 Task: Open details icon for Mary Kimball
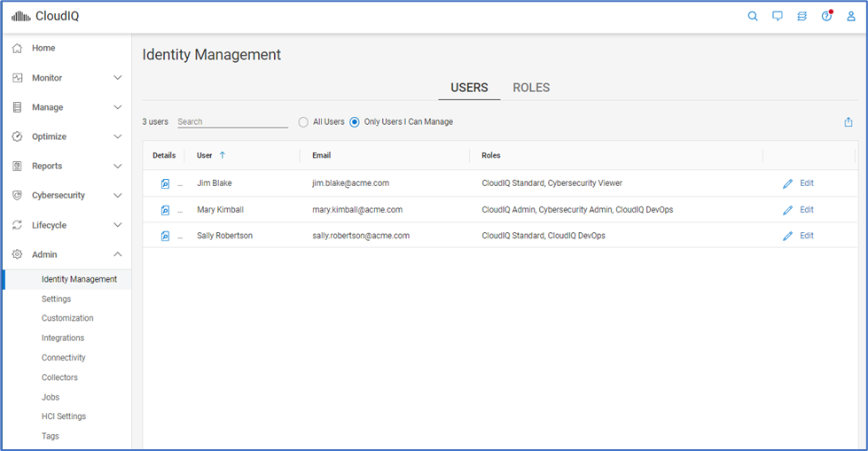tap(165, 210)
